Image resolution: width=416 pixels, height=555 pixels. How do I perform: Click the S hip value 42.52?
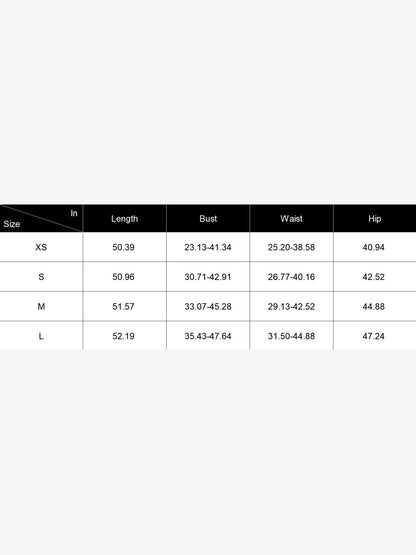click(374, 277)
